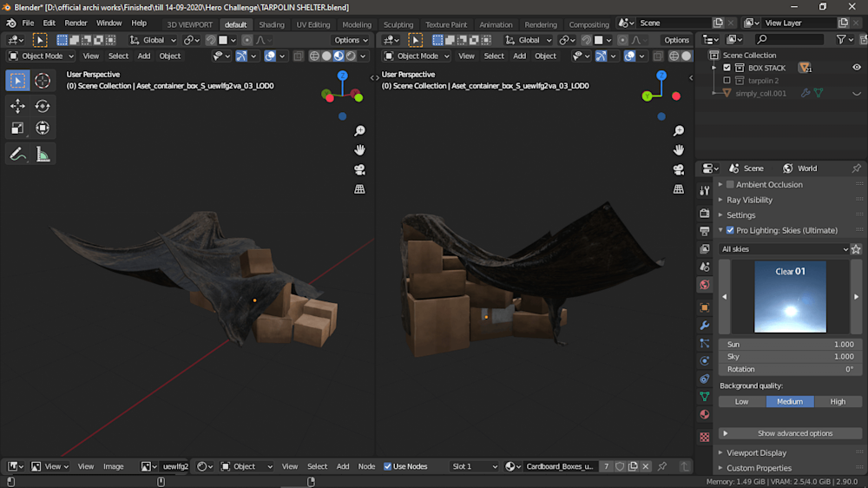Adjust the Sun strength slider
Screen dimensions: 868x488
(788, 344)
